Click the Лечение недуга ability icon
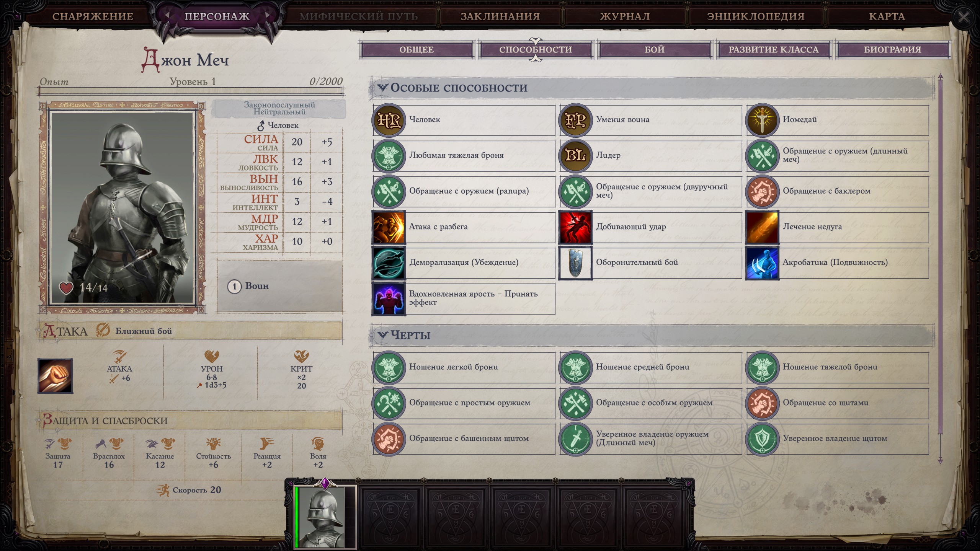The image size is (980, 551). 762,227
